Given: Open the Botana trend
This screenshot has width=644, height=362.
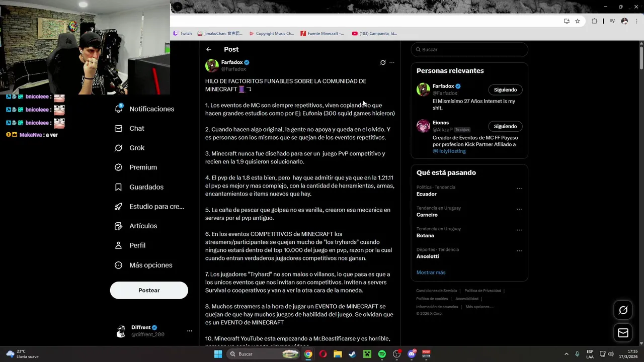Looking at the screenshot, I should coord(425,235).
